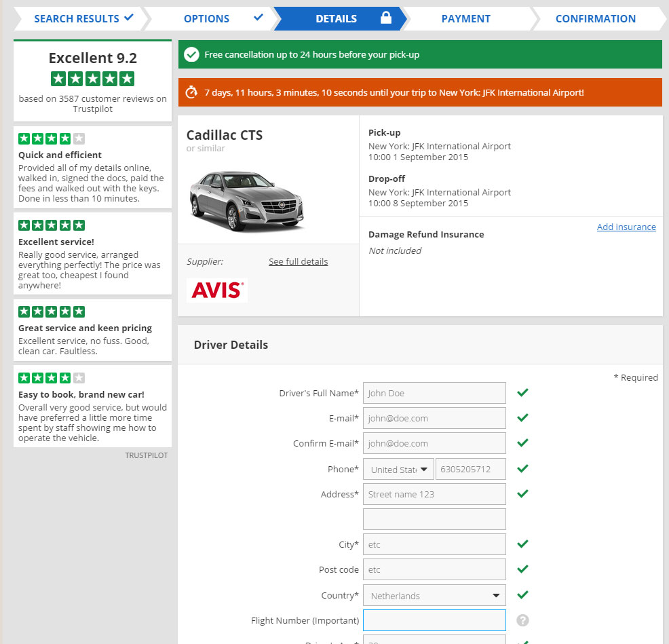Open the Country dropdown showing Netherlands
The width and height of the screenshot is (669, 644).
pyautogui.click(x=434, y=595)
